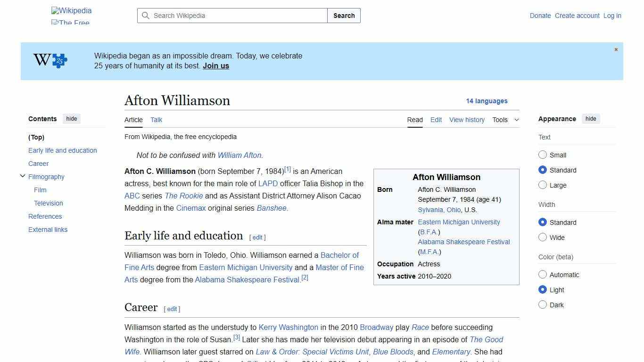Open the View history tab

pyautogui.click(x=467, y=120)
